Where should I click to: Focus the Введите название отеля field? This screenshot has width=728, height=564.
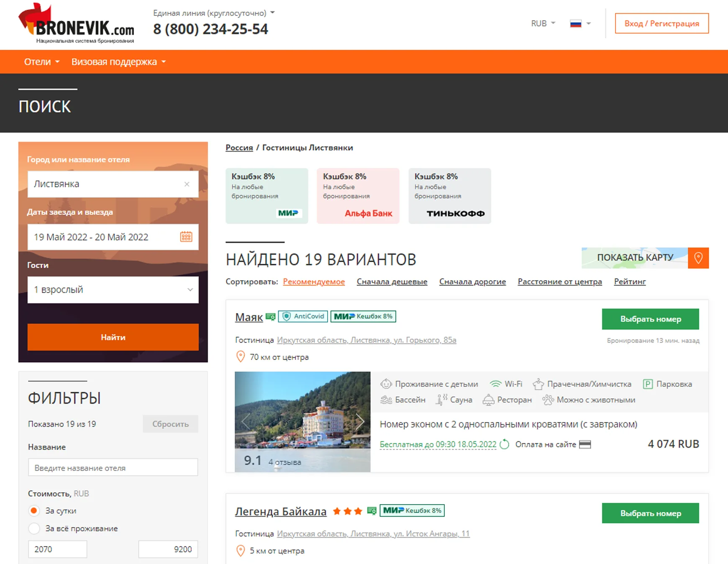point(113,467)
